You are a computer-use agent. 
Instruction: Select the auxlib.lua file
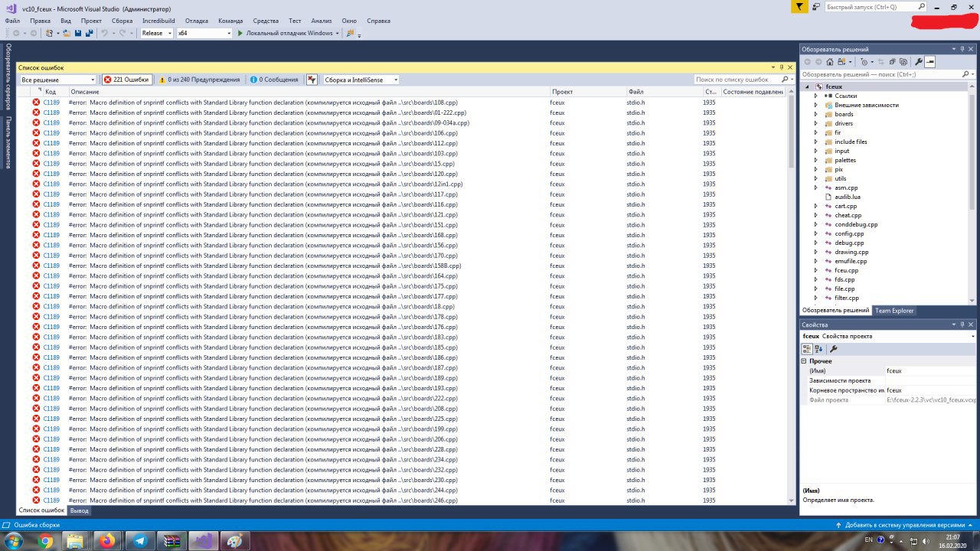point(847,197)
